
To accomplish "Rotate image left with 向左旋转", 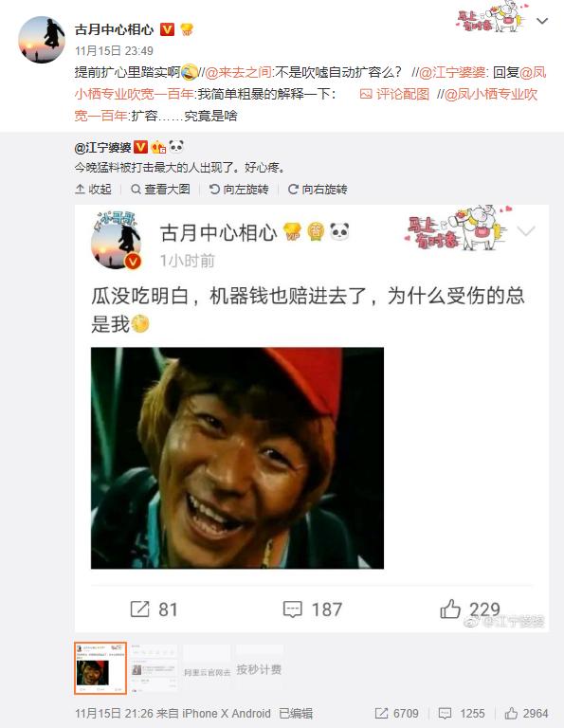I will click(239, 189).
